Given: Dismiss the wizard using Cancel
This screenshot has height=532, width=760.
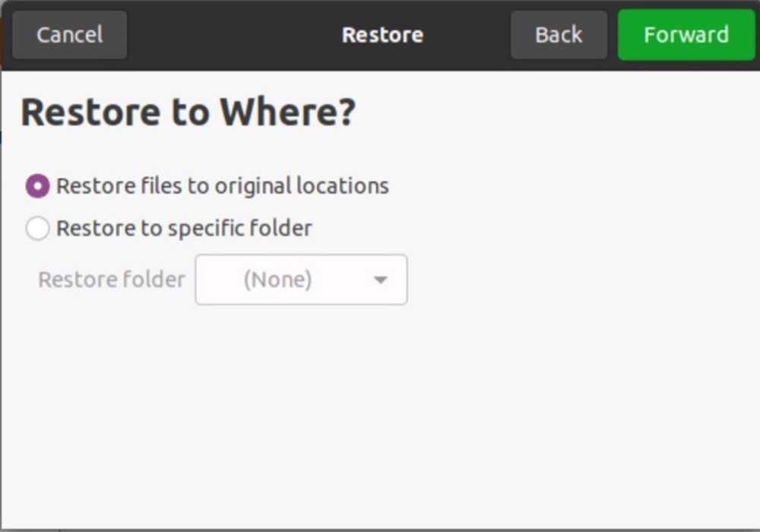Looking at the screenshot, I should tap(68, 34).
